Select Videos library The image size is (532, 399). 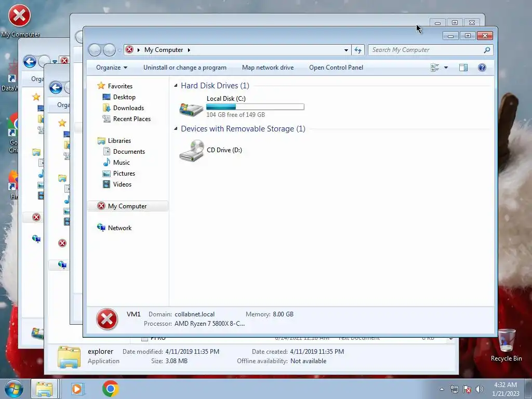(x=122, y=184)
